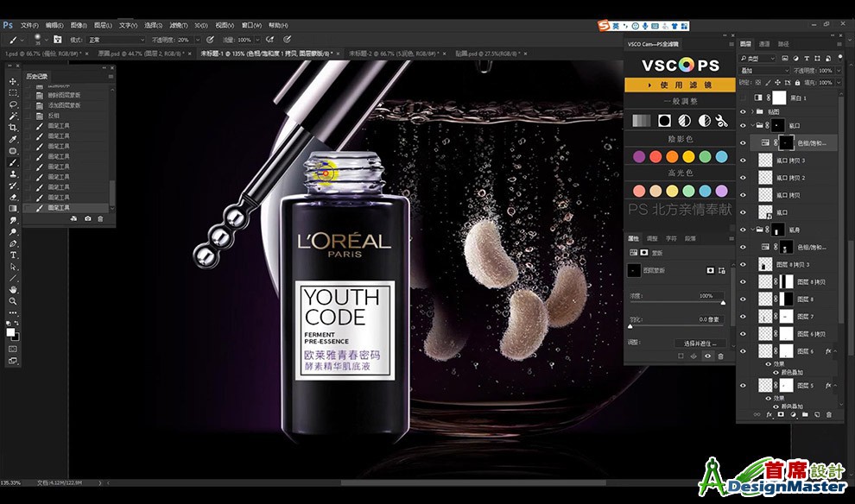The height and width of the screenshot is (504, 855).
Task: Hide the 图层 6 拷贝 layer
Action: pos(743,334)
